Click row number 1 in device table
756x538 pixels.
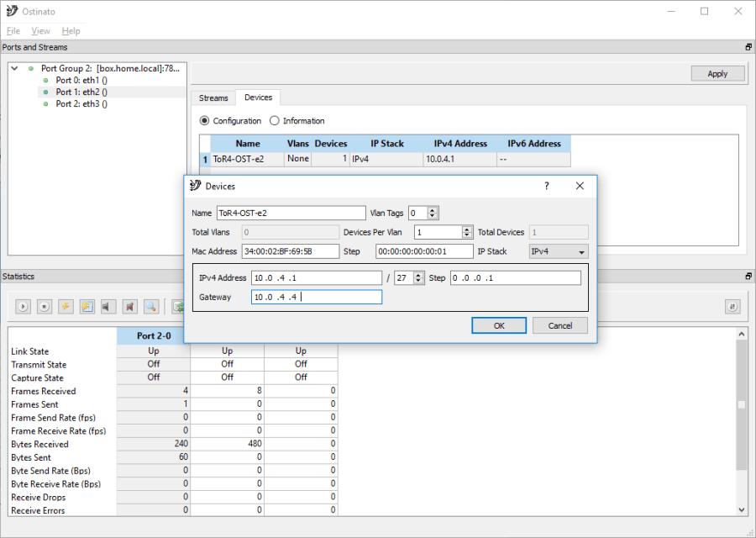click(x=205, y=159)
